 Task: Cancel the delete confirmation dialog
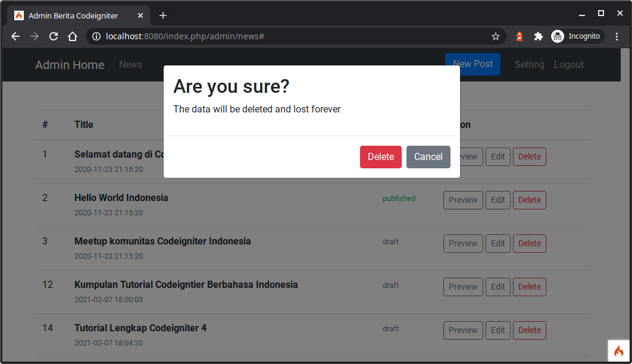[428, 156]
